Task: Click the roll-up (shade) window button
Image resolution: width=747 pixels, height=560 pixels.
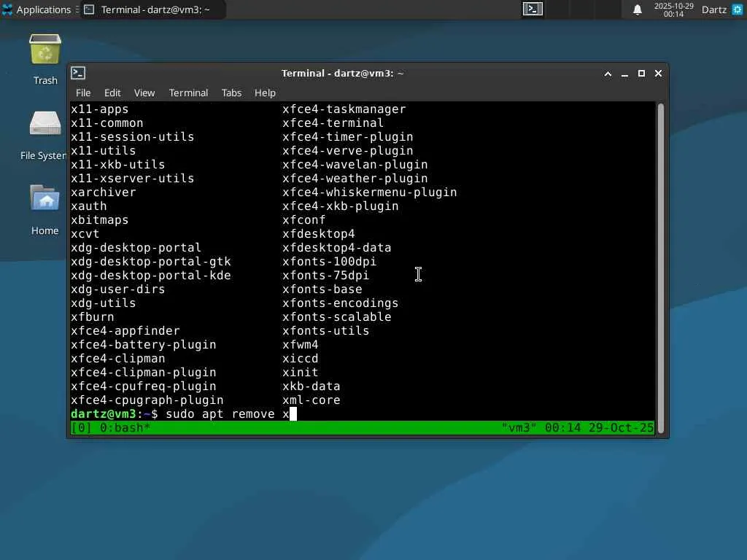Action: tap(608, 74)
